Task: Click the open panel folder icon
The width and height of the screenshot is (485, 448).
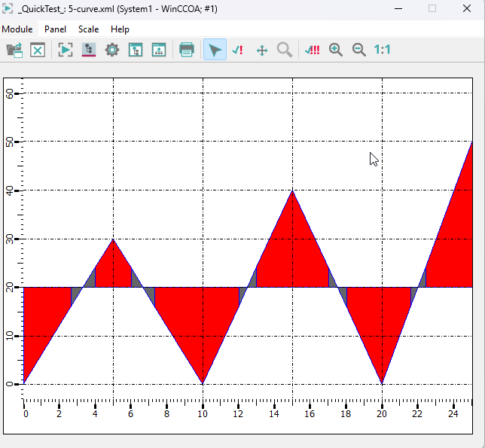Action: 14,50
